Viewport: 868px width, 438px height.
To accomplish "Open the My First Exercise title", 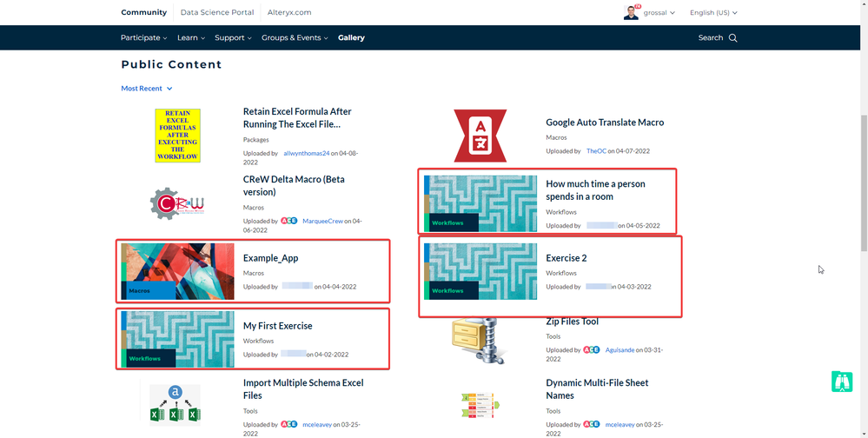I will click(x=277, y=326).
